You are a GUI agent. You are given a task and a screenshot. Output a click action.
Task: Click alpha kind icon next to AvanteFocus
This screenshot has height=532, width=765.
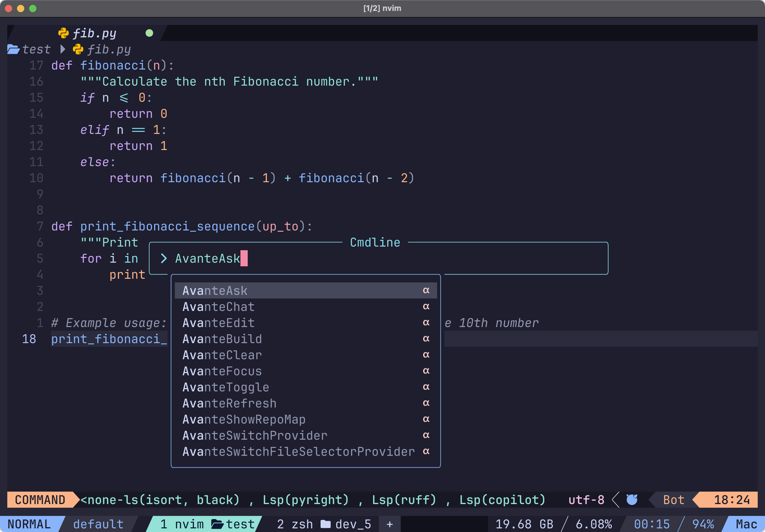click(426, 371)
